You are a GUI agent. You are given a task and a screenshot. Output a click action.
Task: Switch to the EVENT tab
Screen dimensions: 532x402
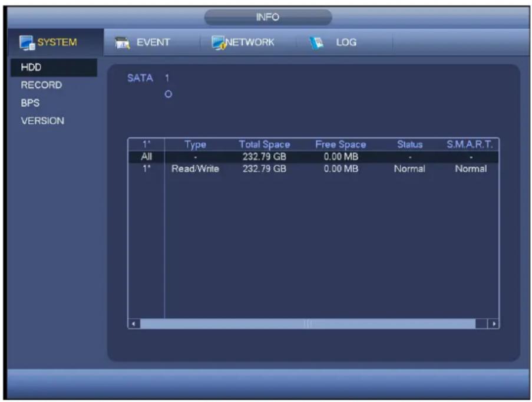[152, 42]
